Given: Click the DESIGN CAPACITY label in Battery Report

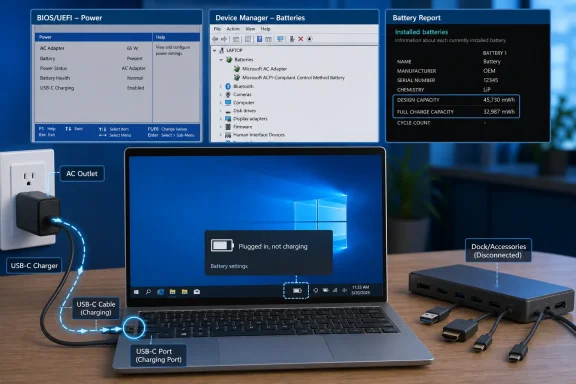Looking at the screenshot, I should coord(418,100).
